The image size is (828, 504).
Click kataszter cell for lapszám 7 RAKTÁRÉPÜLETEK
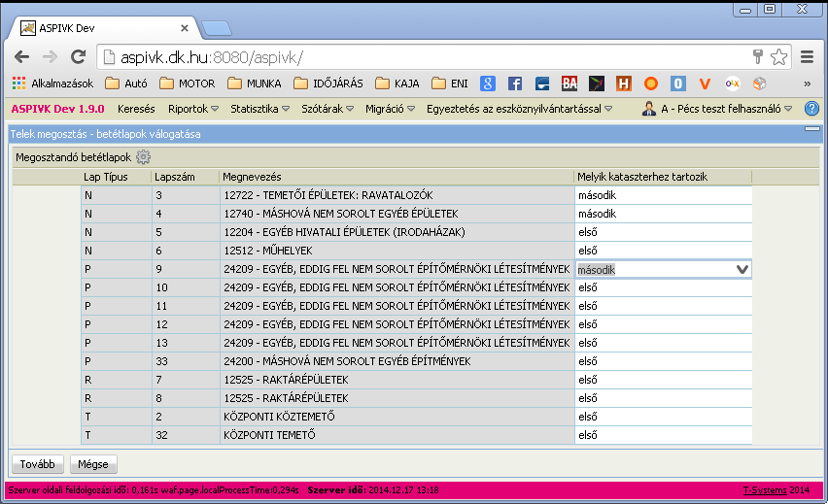point(663,380)
